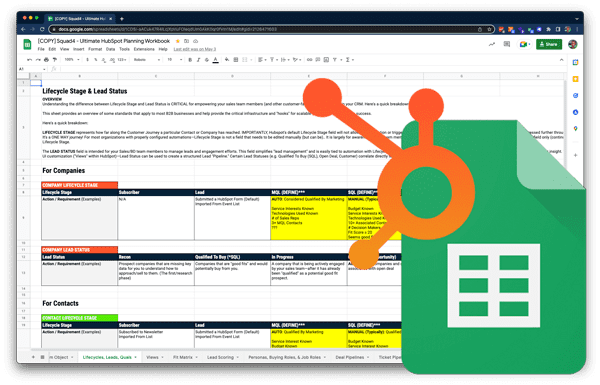Open the font size dropdown
Image resolution: width=600 pixels, height=385 pixels.
(174, 60)
